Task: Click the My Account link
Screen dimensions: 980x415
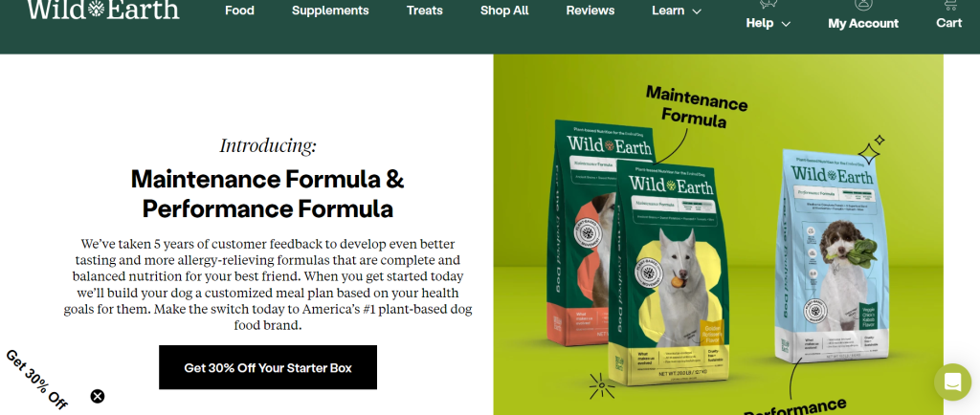Action: [863, 24]
